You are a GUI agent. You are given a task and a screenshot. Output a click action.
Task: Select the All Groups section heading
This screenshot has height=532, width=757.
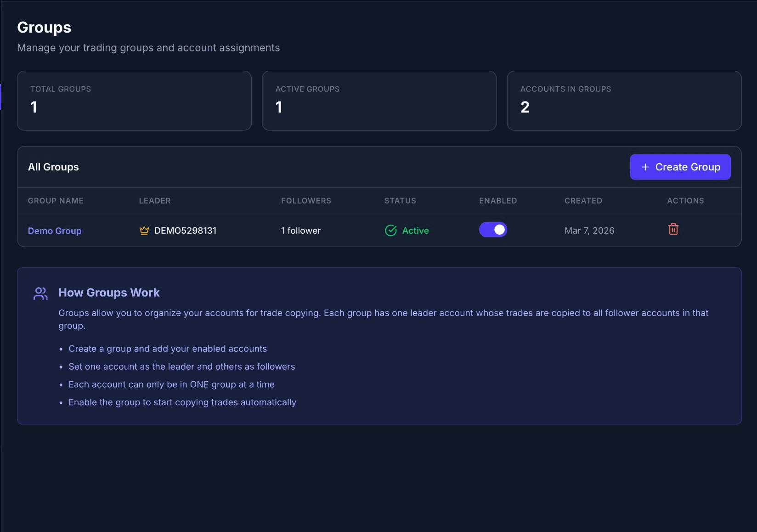pos(53,167)
